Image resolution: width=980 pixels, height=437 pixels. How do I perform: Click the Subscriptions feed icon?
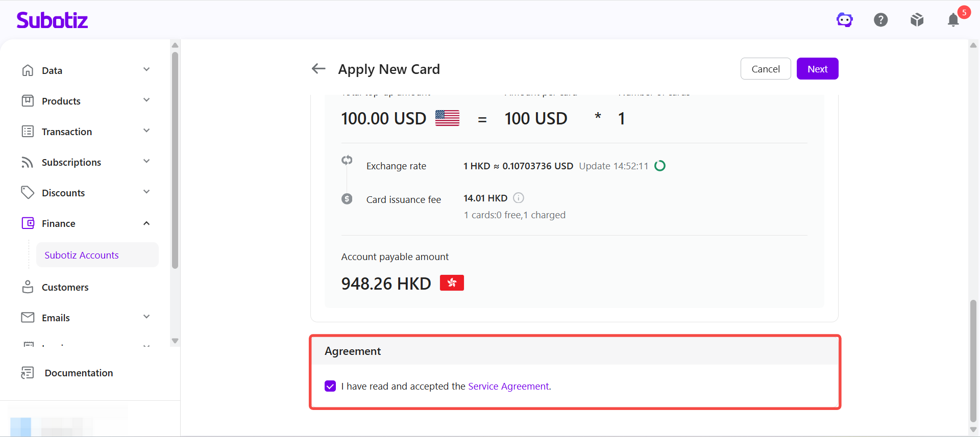tap(28, 162)
